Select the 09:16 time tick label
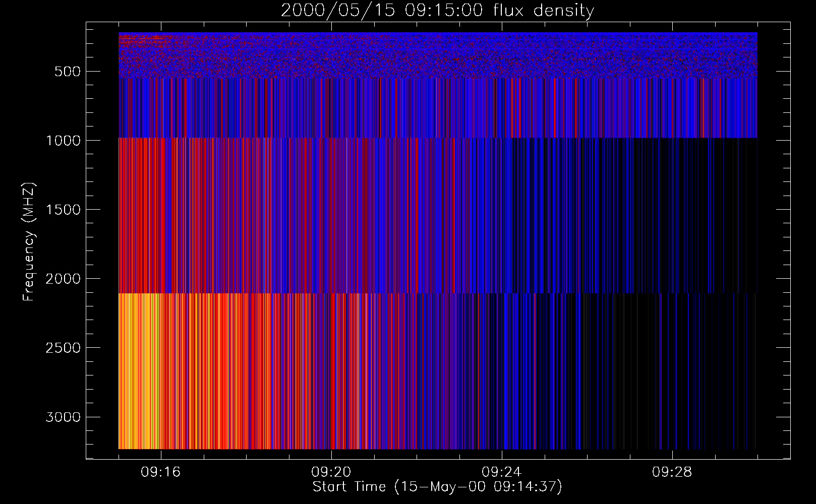This screenshot has width=816, height=504. (161, 472)
